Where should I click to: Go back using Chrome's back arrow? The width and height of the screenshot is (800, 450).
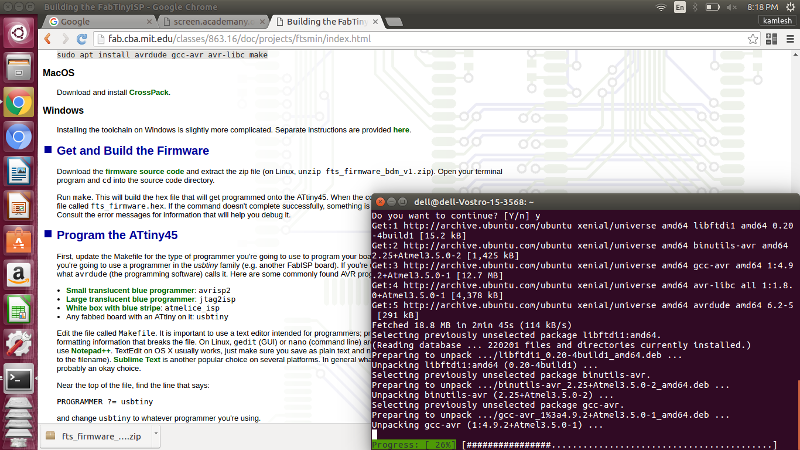click(x=48, y=39)
